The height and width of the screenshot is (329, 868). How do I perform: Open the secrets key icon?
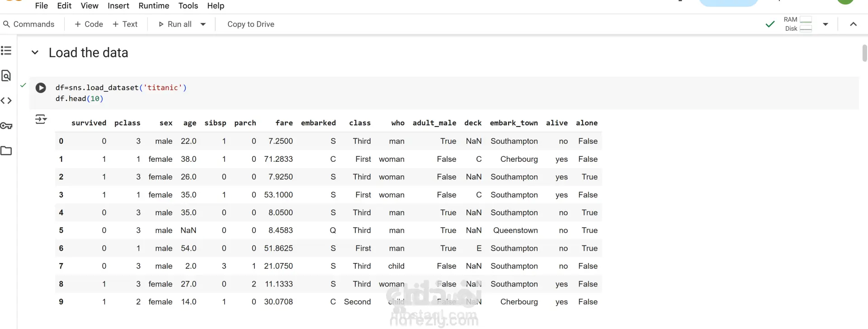[6, 126]
